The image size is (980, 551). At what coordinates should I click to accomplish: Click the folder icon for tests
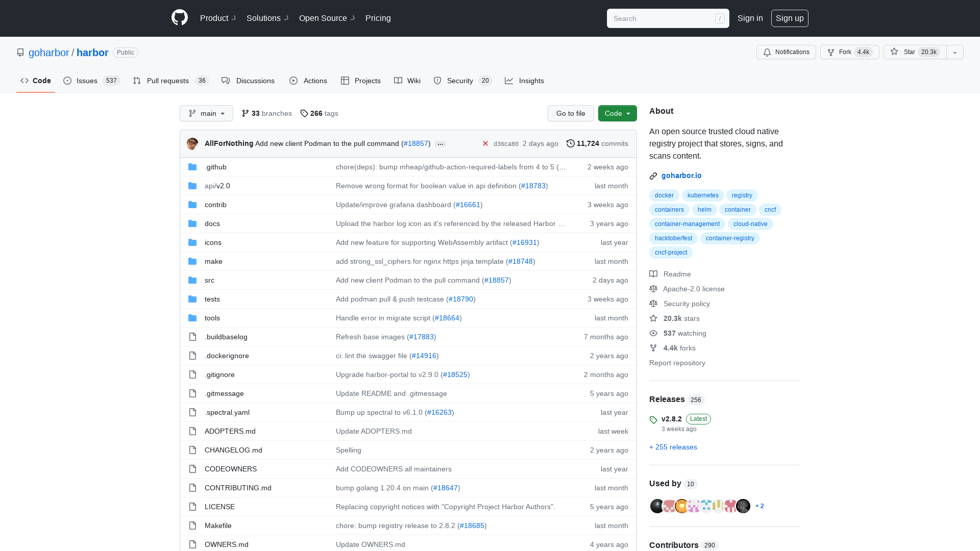point(192,299)
